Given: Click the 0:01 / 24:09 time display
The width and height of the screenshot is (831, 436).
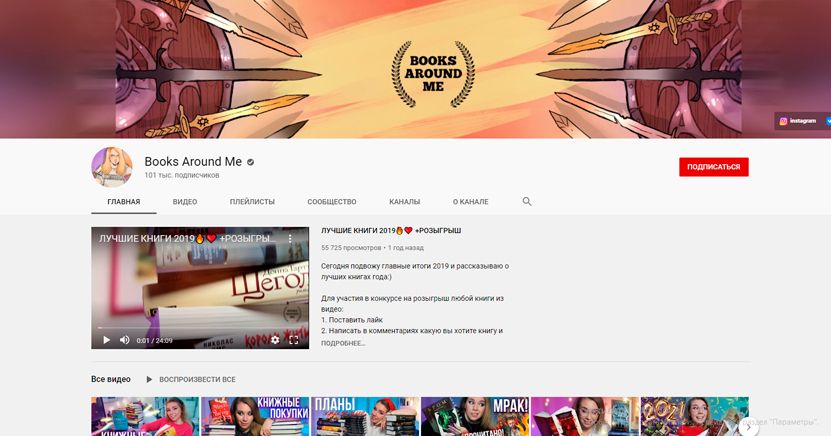Looking at the screenshot, I should [154, 341].
